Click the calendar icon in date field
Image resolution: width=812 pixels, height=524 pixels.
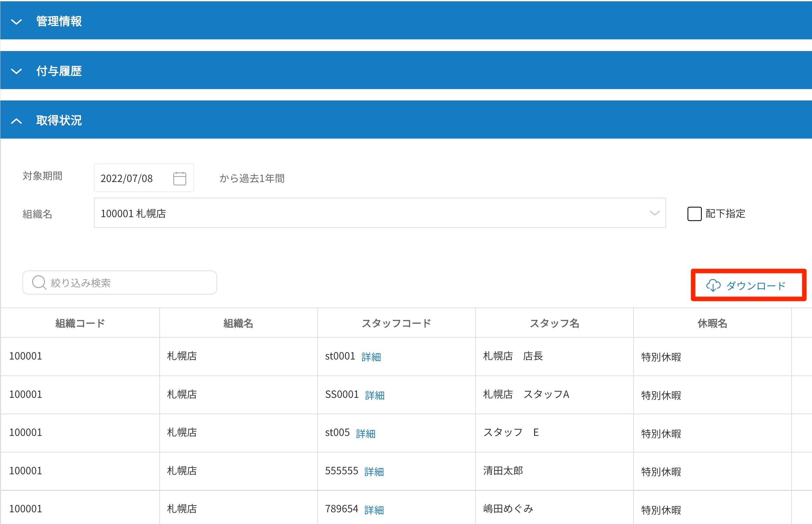coord(179,178)
